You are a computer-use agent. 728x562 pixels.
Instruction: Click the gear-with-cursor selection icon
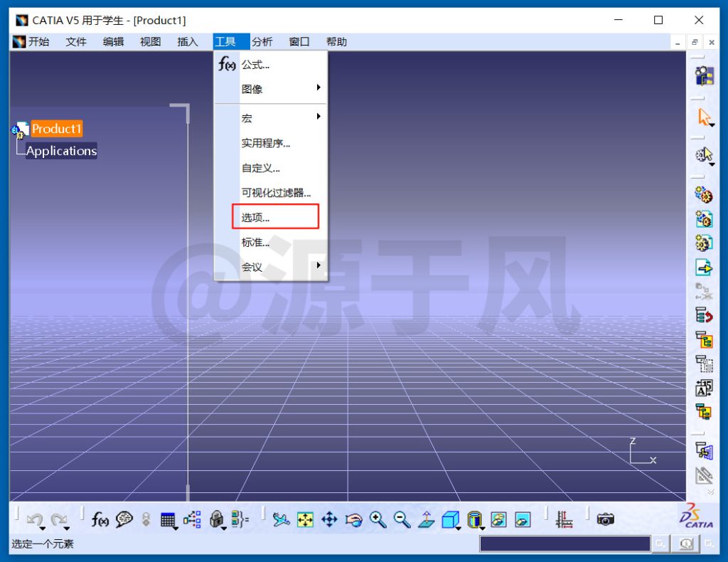click(x=704, y=154)
